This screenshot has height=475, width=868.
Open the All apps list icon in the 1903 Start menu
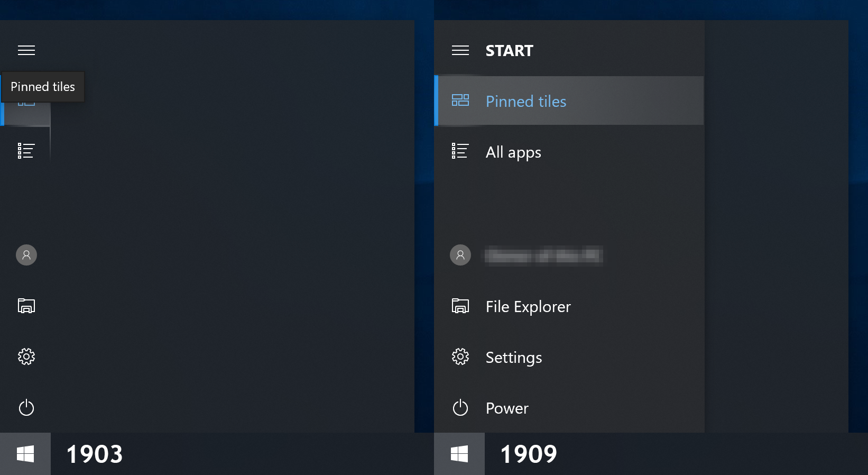pos(26,151)
